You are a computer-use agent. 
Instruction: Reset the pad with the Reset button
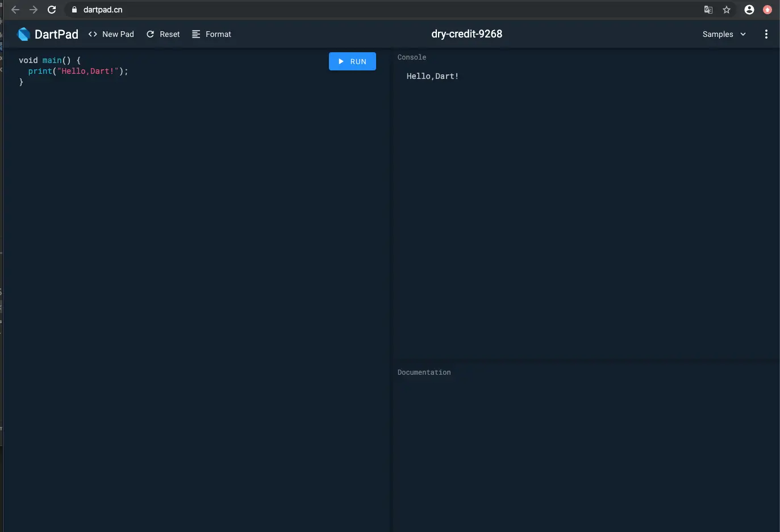click(x=163, y=34)
